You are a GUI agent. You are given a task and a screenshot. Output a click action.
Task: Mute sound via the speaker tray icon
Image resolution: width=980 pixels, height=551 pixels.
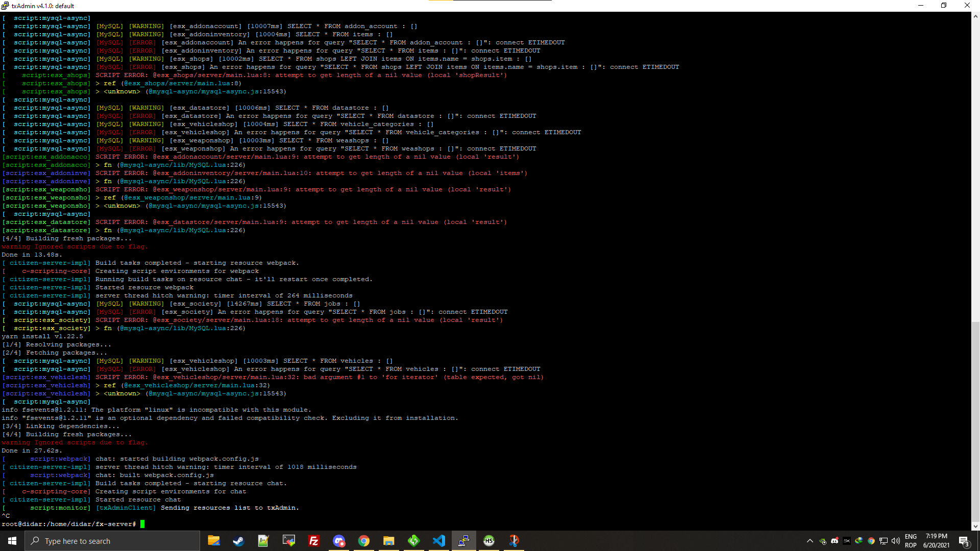[x=895, y=541]
